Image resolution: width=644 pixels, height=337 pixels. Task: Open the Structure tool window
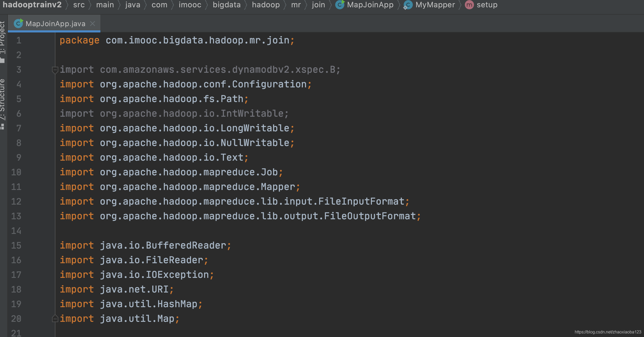[3, 104]
